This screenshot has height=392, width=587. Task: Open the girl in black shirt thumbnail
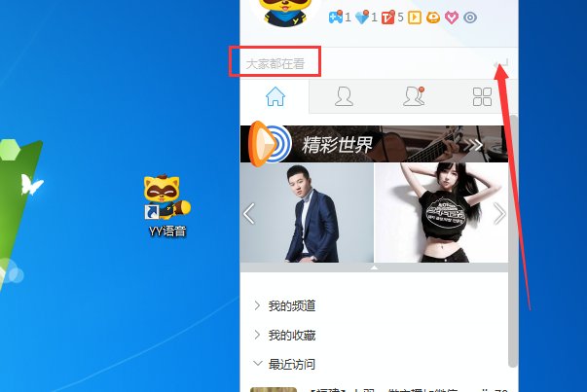[x=441, y=212]
